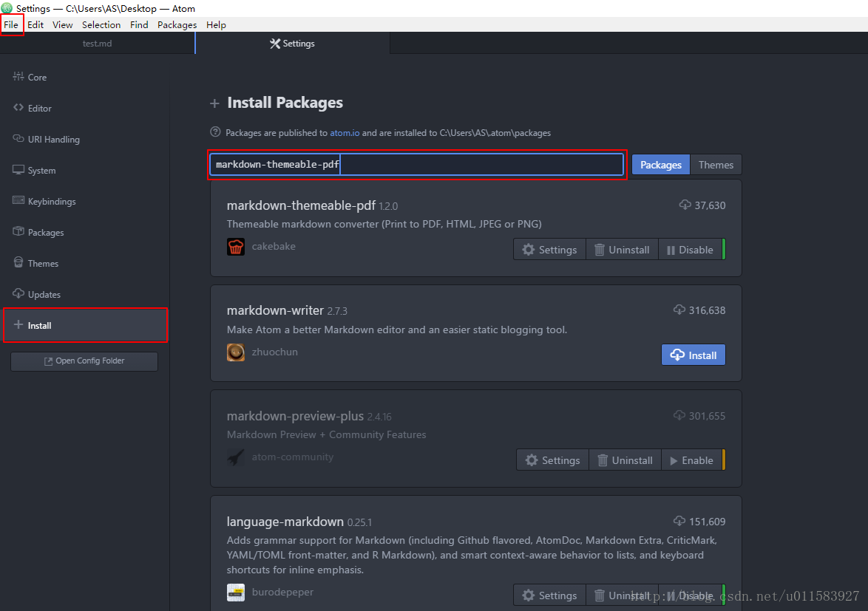The width and height of the screenshot is (868, 611).
Task: Select Install section in sidebar
Action: coord(86,325)
